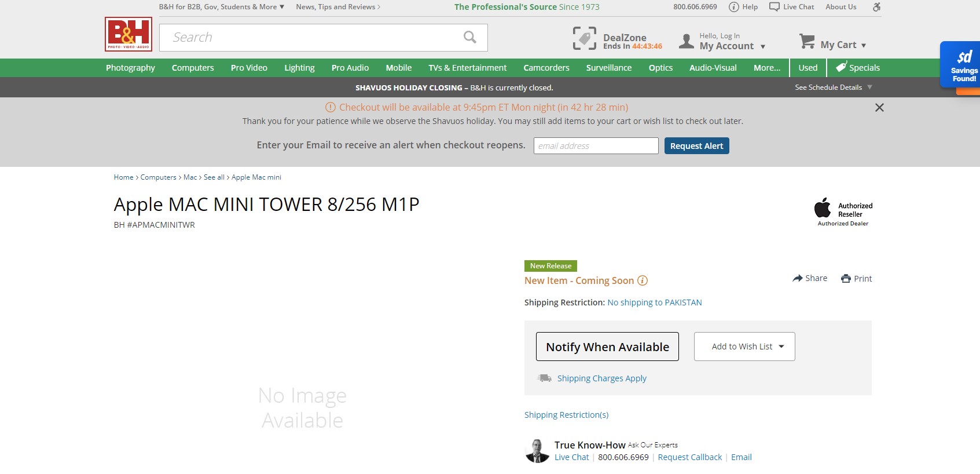Click the expert's portrait photo
Image resolution: width=980 pixels, height=474 pixels.
point(537,451)
